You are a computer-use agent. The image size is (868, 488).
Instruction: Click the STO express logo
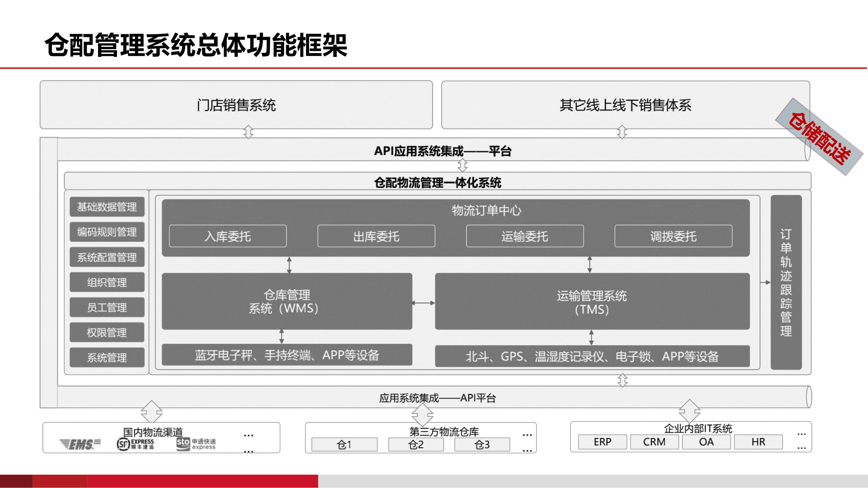pyautogui.click(x=196, y=444)
